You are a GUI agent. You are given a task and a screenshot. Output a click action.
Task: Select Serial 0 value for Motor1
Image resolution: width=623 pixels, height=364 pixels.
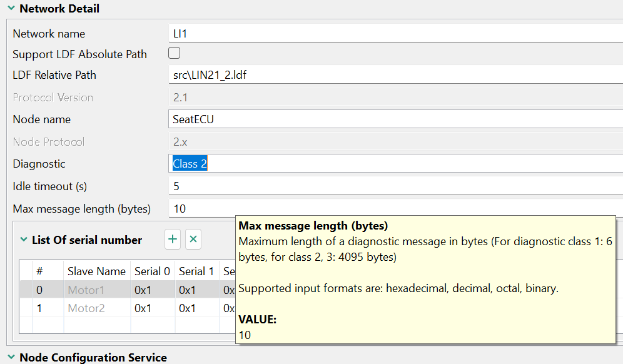click(153, 290)
